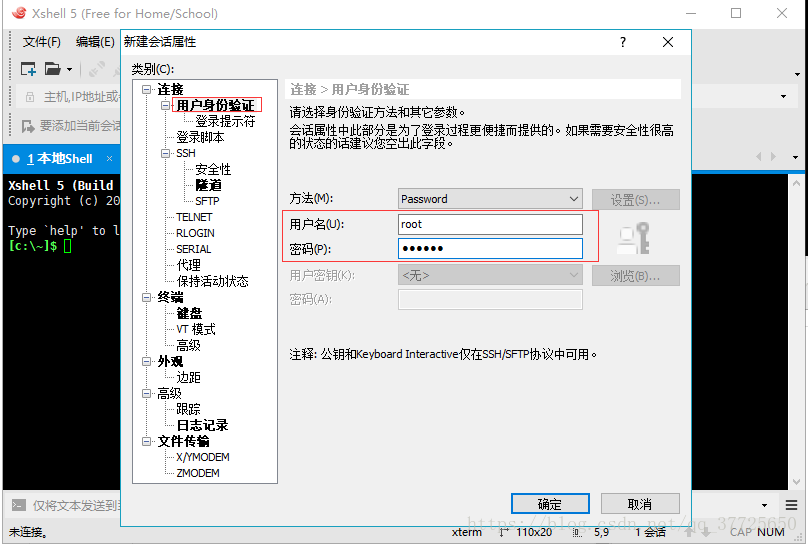Click the 用户名 input field with root

coord(490,224)
